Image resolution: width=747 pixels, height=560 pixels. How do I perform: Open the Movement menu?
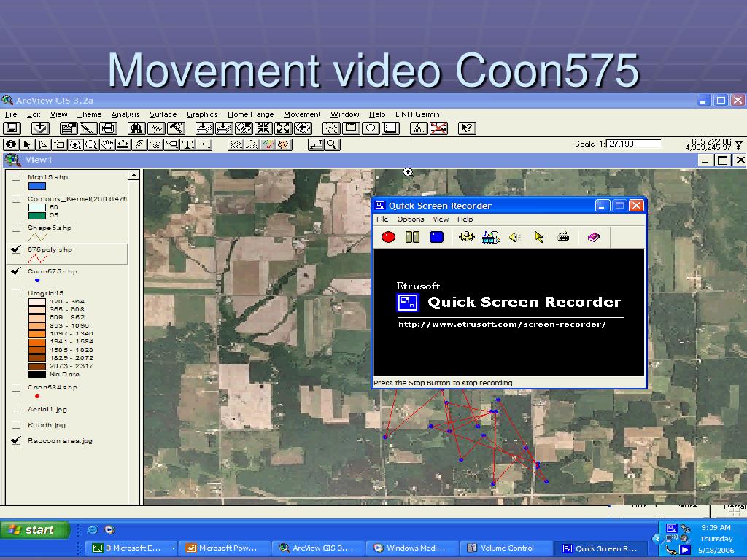pos(302,114)
